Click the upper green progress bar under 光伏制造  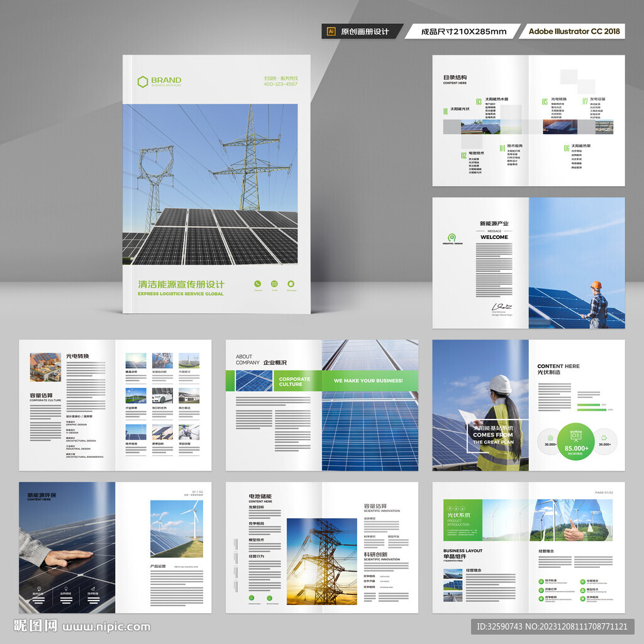pyautogui.click(x=589, y=404)
